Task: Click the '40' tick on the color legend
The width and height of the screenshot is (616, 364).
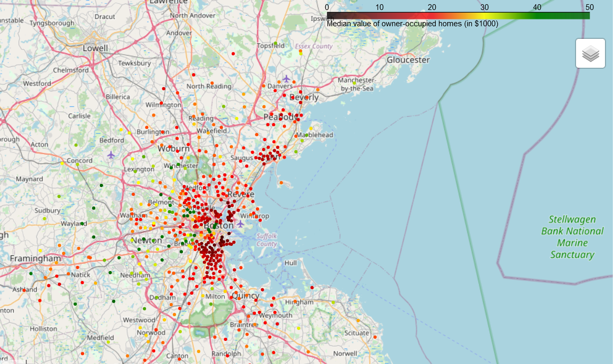Action: [537, 7]
